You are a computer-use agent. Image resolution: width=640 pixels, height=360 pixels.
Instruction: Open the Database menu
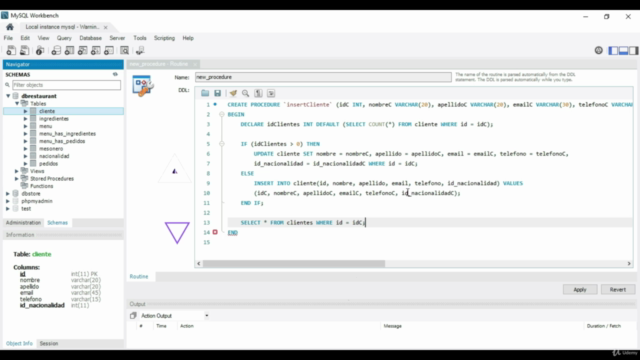point(91,38)
